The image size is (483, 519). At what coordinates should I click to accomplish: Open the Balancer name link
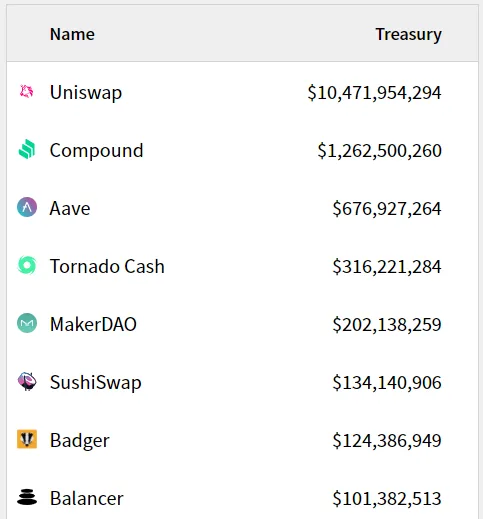tap(87, 498)
